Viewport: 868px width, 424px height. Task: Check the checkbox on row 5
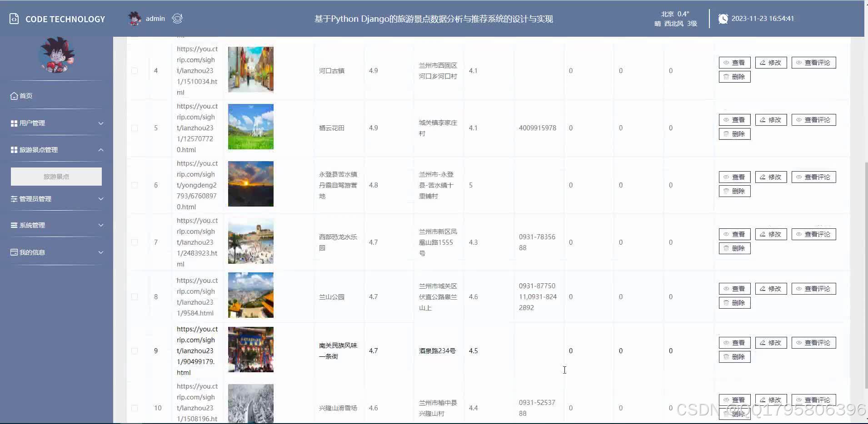tap(134, 128)
